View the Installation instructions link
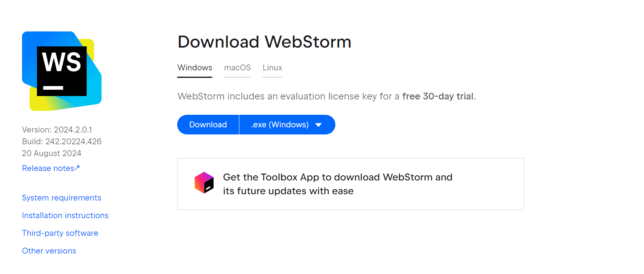 (x=65, y=215)
